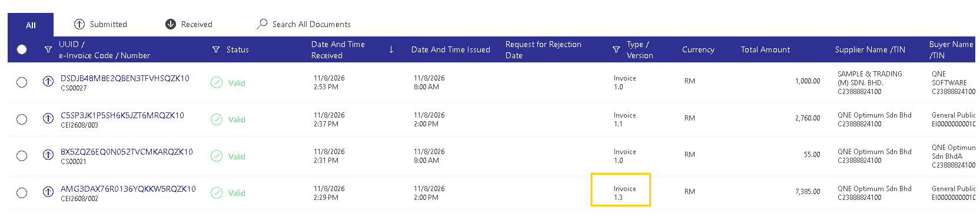Click submitted-arrow icon beside AMG3DAX76R0136YQKKW5RQZK10
The image size is (980, 217).
tap(48, 192)
